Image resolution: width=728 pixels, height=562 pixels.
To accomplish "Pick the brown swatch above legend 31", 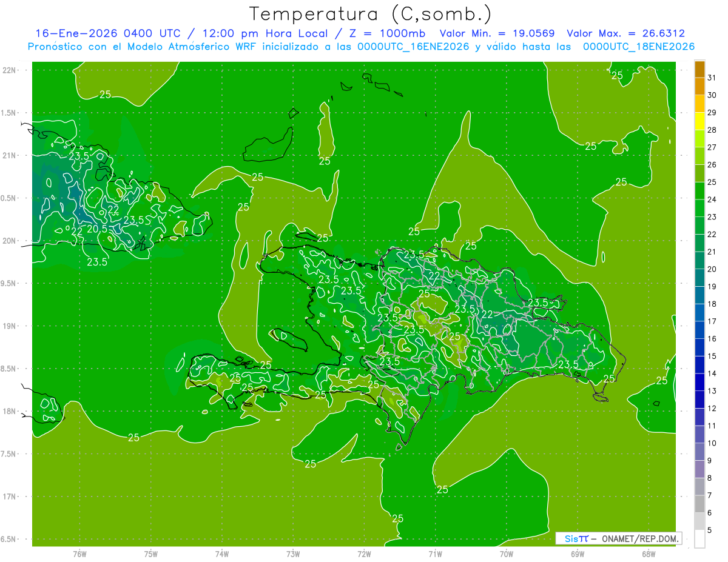I will click(699, 69).
